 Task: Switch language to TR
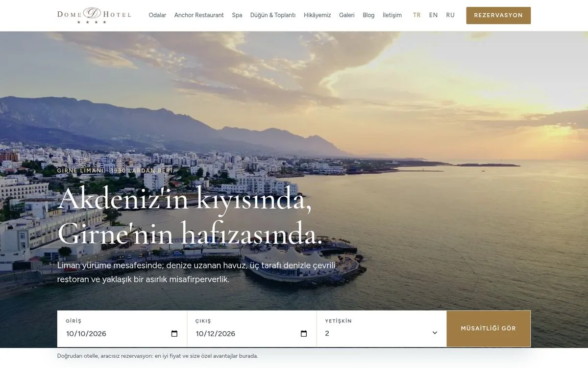pyautogui.click(x=417, y=15)
